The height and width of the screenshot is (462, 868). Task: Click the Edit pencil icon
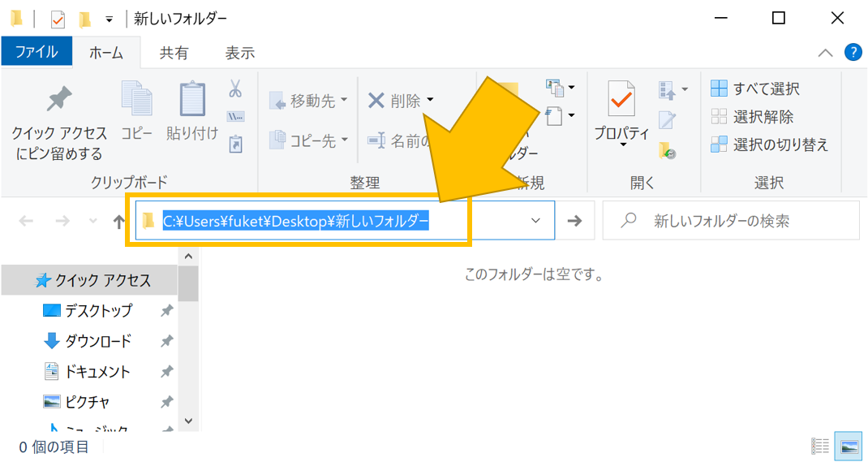coord(667,119)
